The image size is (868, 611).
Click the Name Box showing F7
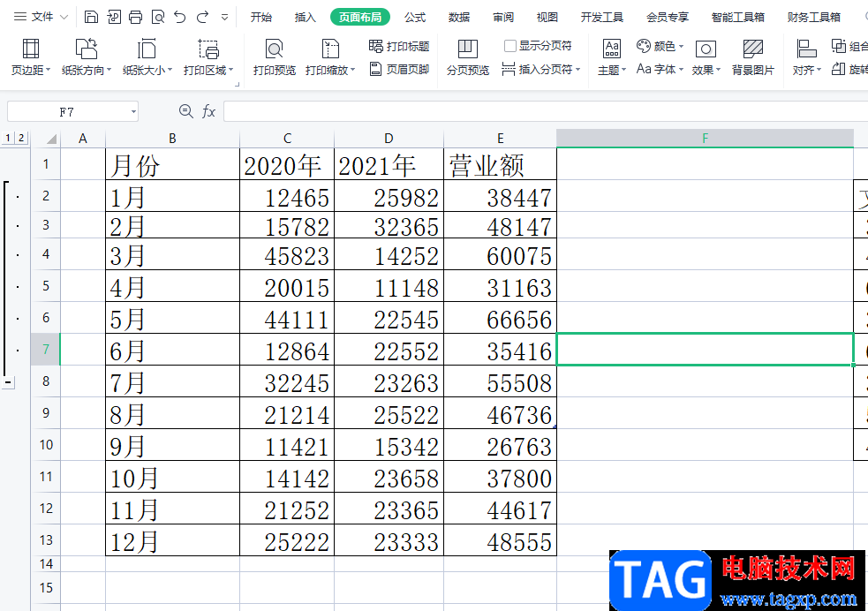66,112
